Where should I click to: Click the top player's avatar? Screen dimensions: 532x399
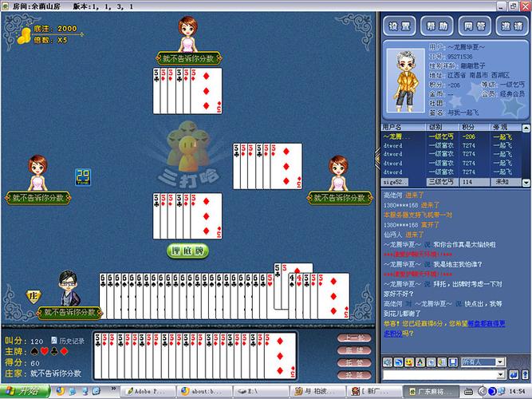tap(189, 34)
